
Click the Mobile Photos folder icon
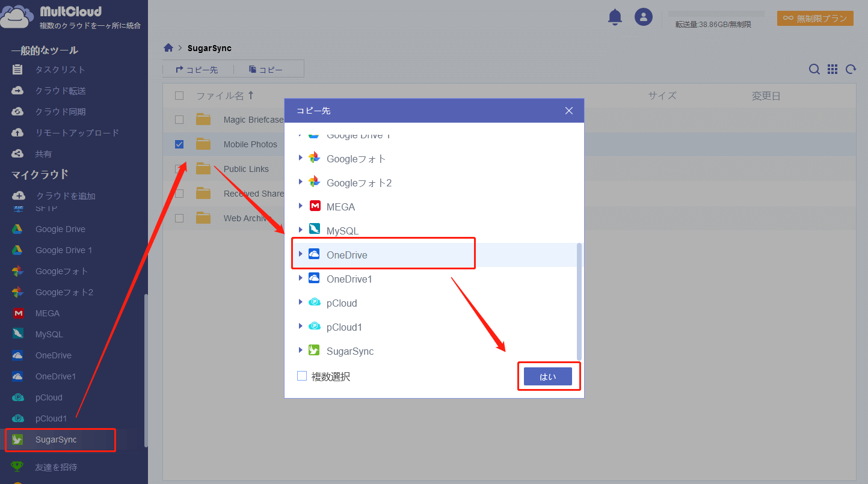[203, 144]
